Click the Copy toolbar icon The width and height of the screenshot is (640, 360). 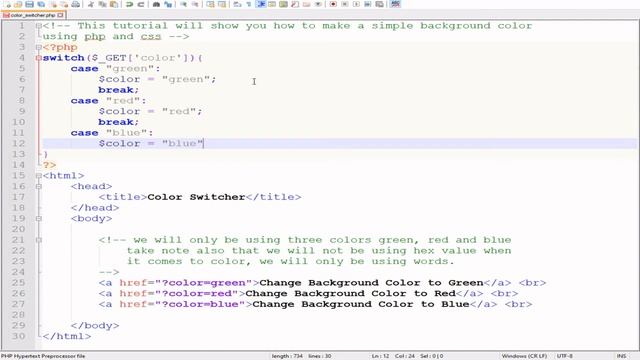click(x=102, y=4)
